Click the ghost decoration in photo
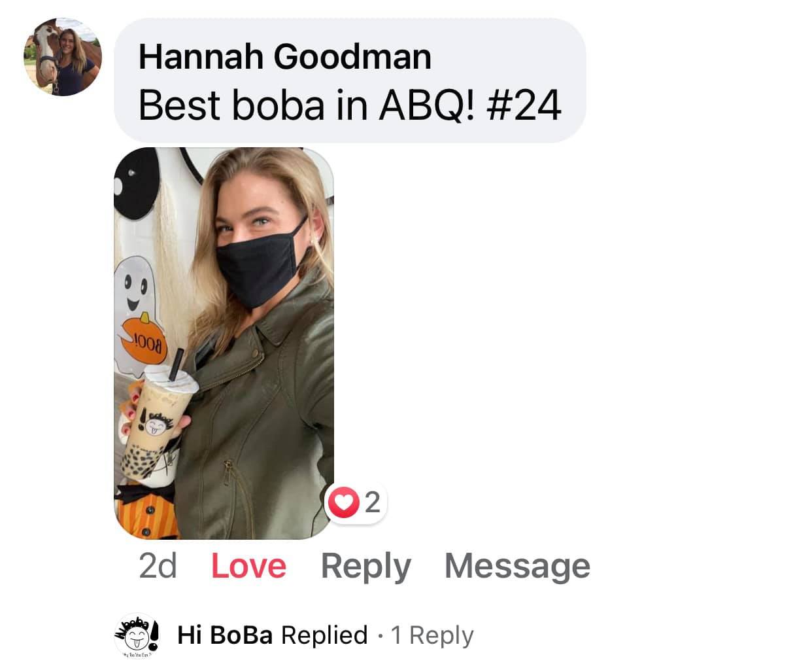The image size is (812, 666). point(139,314)
